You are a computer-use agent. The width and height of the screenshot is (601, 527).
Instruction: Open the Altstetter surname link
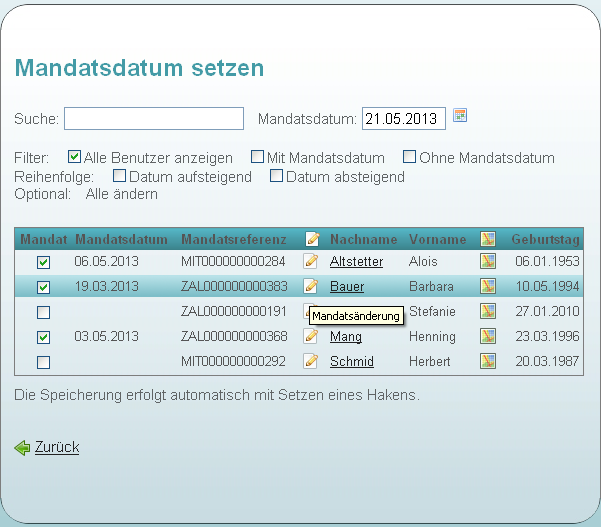pos(356,262)
